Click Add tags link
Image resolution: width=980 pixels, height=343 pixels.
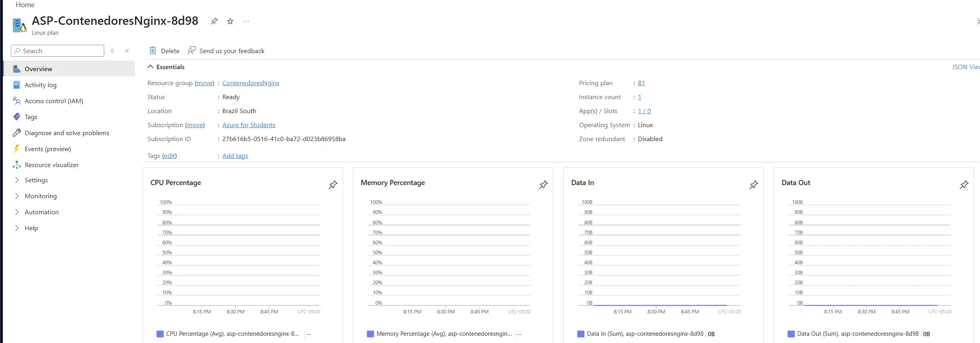235,156
